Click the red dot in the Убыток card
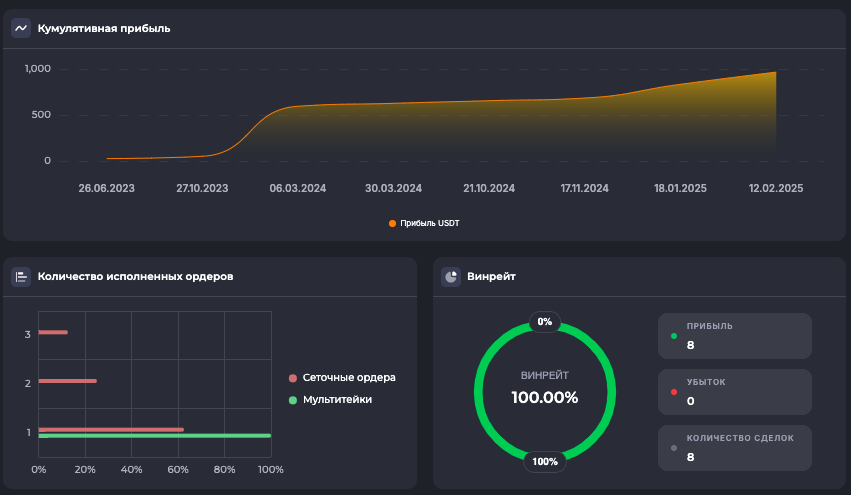Image resolution: width=851 pixels, height=495 pixels. [x=674, y=393]
